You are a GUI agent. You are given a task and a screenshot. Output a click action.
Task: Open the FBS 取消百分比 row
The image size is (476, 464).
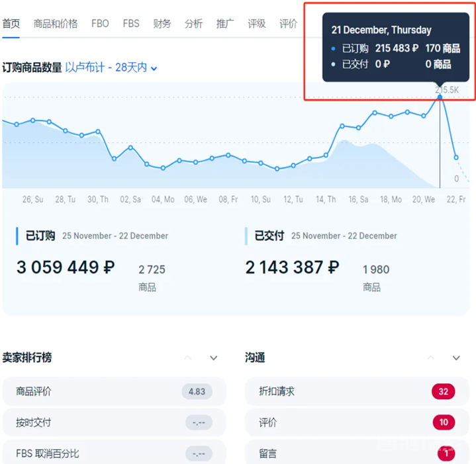pyautogui.click(x=114, y=453)
